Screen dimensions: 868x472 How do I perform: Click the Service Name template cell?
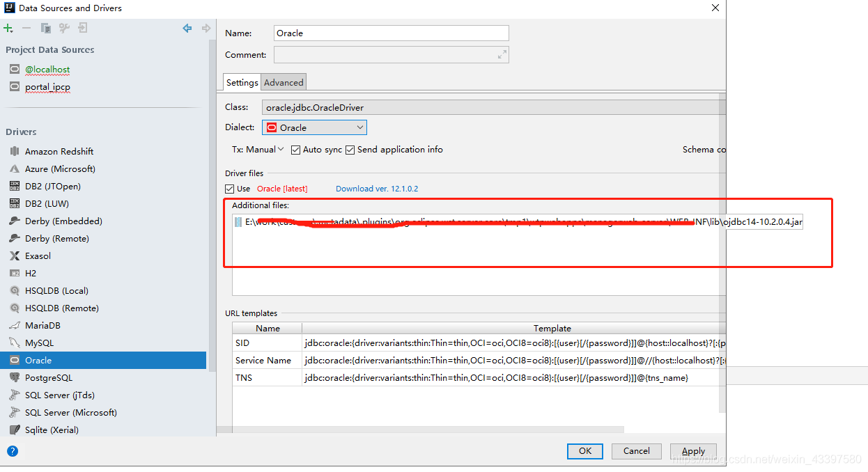tap(268, 361)
